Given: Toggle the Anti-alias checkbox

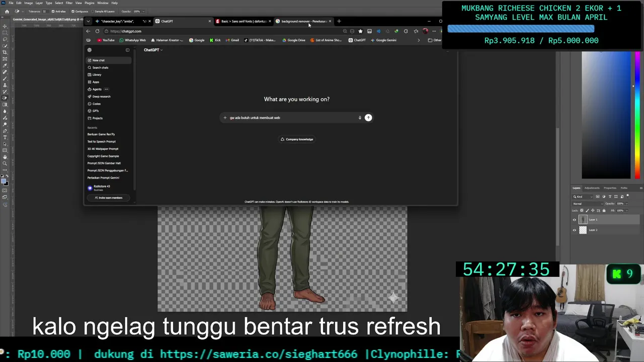Looking at the screenshot, I should pos(53,11).
